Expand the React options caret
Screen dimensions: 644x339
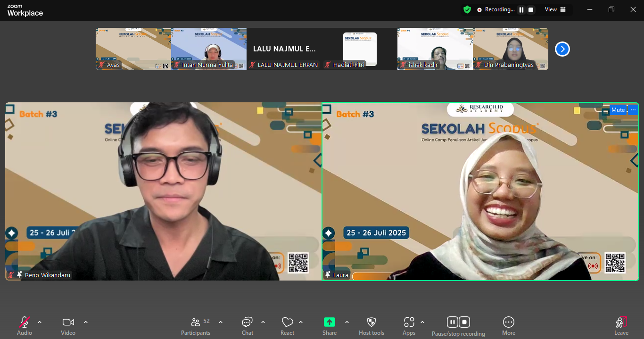click(x=301, y=322)
